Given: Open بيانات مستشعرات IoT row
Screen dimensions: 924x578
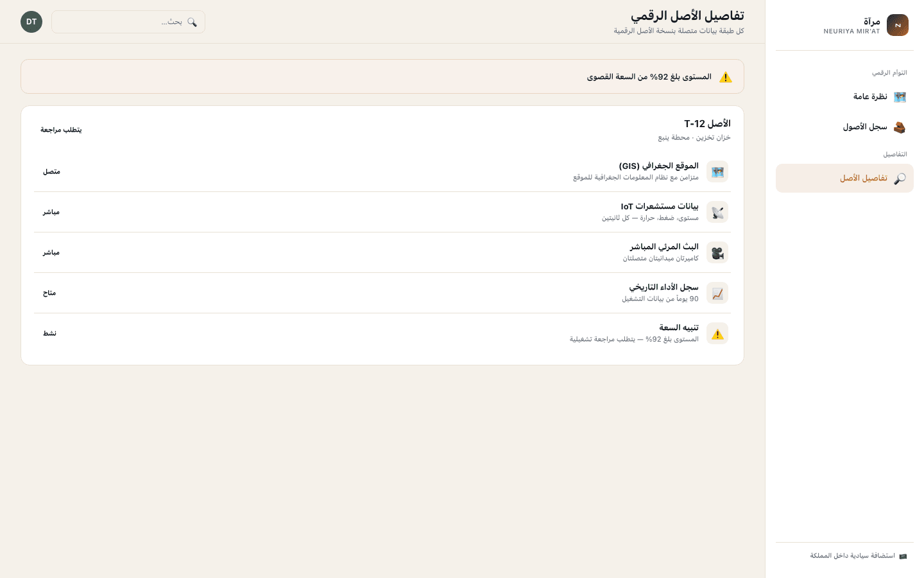Looking at the screenshot, I should [x=382, y=212].
